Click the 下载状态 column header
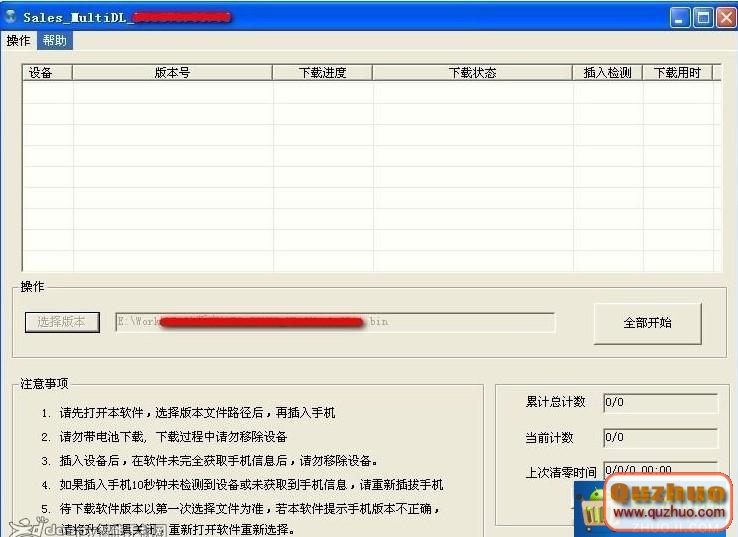Image resolution: width=738 pixels, height=537 pixels. 472,72
